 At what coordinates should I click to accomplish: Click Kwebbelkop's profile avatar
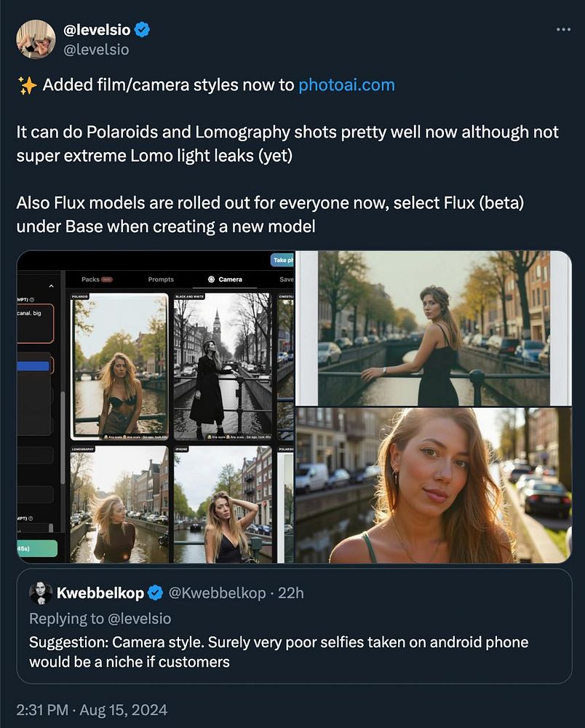click(x=41, y=593)
